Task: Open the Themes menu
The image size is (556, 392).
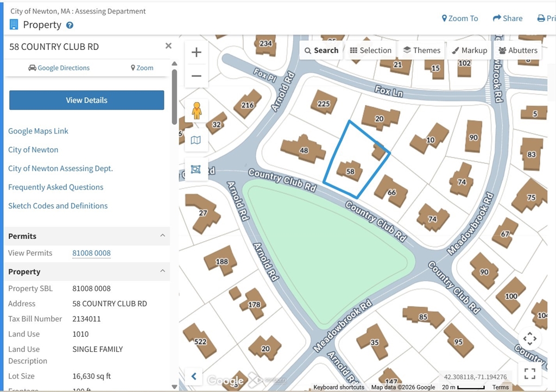Action: point(421,50)
